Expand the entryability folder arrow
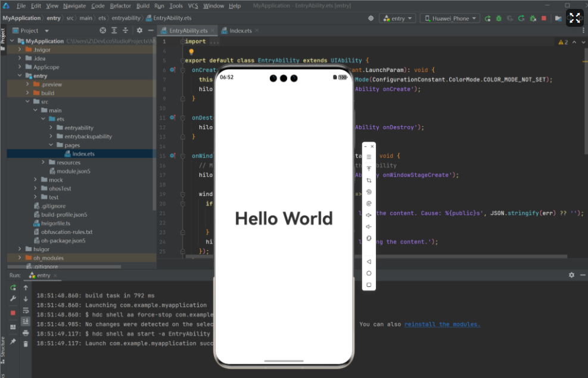The image size is (588, 378). (x=51, y=127)
